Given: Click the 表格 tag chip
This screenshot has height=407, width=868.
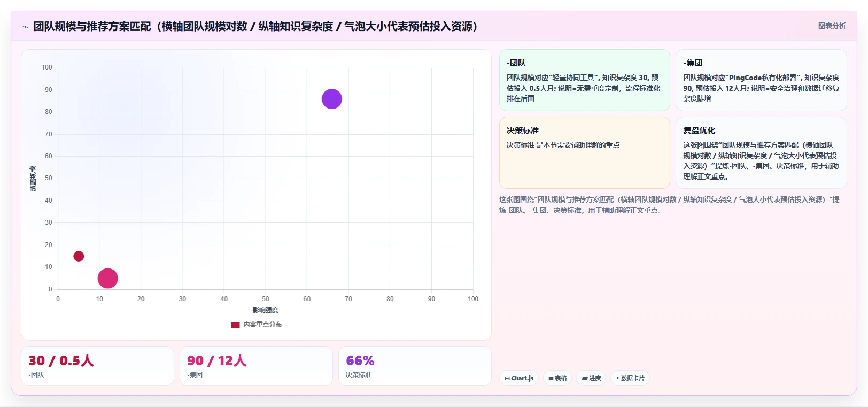Looking at the screenshot, I should pyautogui.click(x=557, y=378).
